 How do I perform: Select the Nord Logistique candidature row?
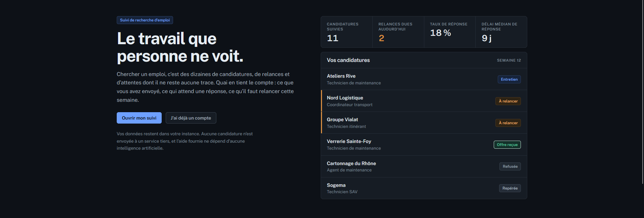[x=424, y=101]
